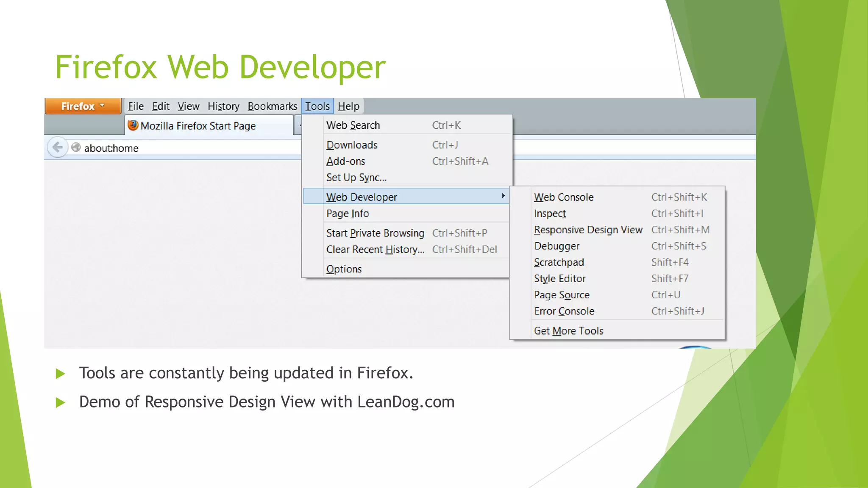This screenshot has height=488, width=868.
Task: Select Responsive Design View
Action: tap(617, 230)
